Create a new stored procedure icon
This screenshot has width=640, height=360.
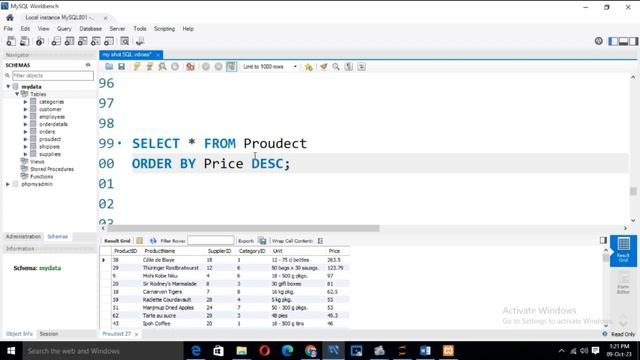point(96,41)
